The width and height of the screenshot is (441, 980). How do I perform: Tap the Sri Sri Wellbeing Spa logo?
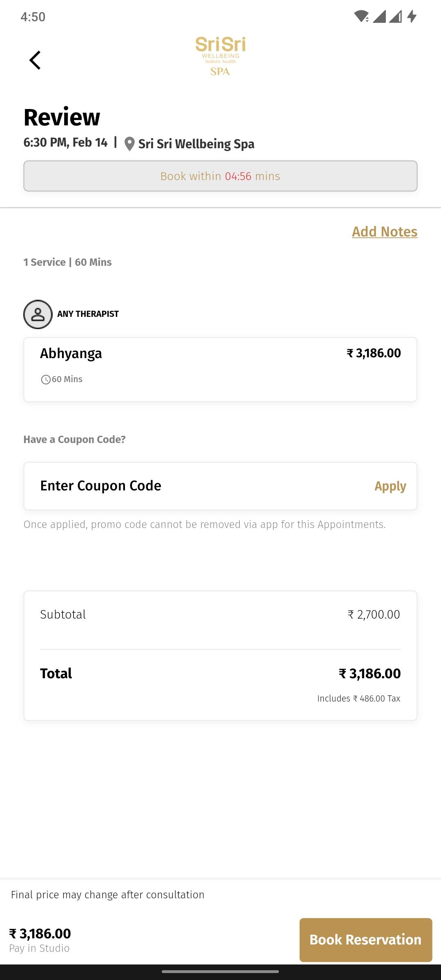click(x=220, y=56)
